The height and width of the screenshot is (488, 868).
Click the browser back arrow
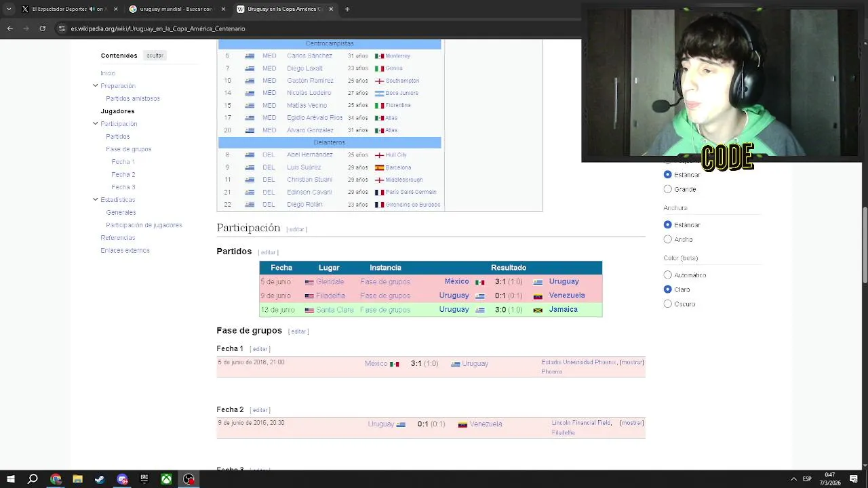[9, 28]
